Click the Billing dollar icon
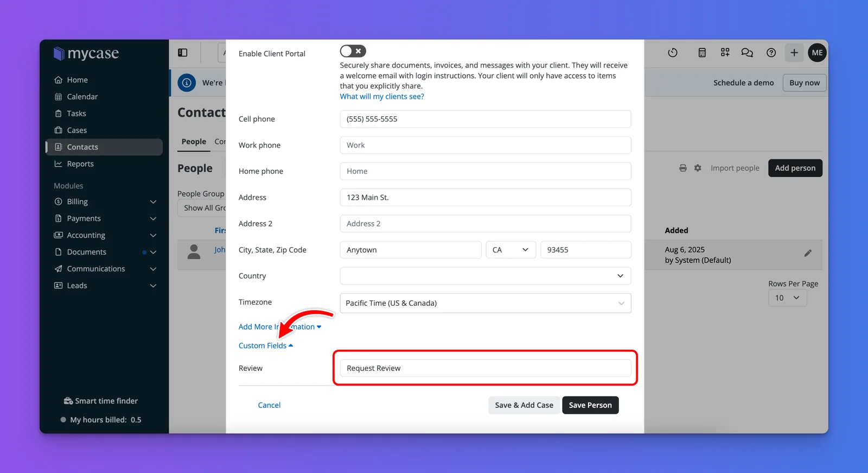The height and width of the screenshot is (473, 868). point(58,201)
